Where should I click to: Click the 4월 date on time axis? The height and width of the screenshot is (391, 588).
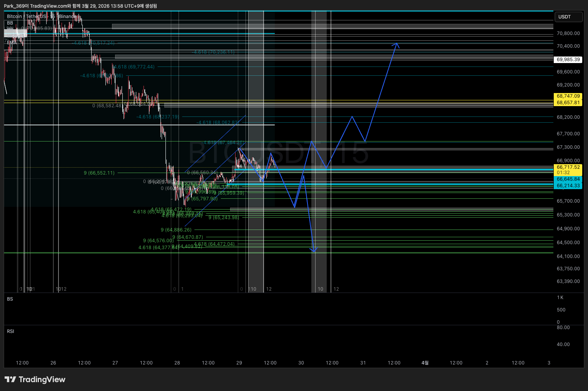click(x=425, y=363)
